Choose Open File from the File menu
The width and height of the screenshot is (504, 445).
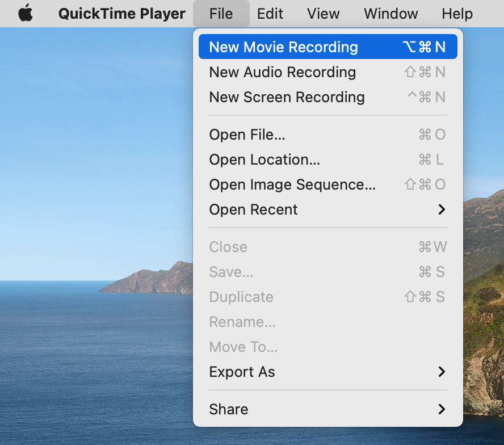coord(247,135)
